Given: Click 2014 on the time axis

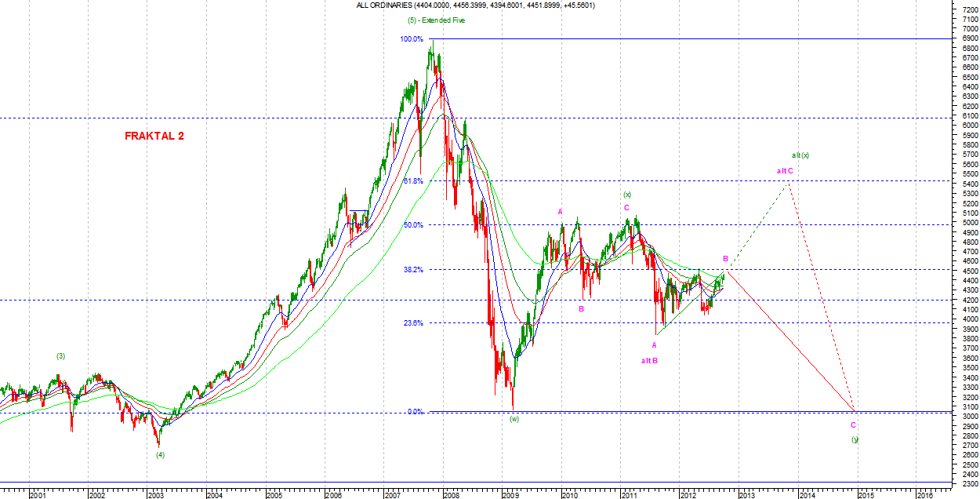Looking at the screenshot, I should coord(805,494).
